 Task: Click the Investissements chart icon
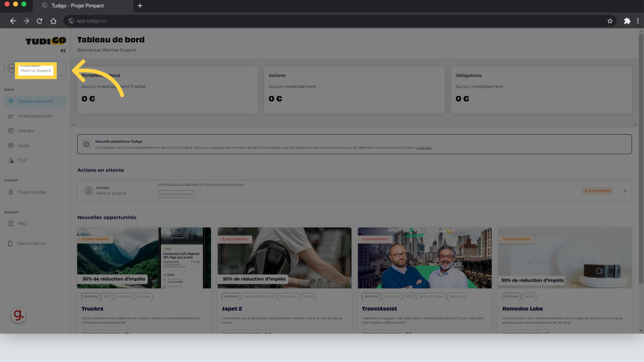point(11,116)
